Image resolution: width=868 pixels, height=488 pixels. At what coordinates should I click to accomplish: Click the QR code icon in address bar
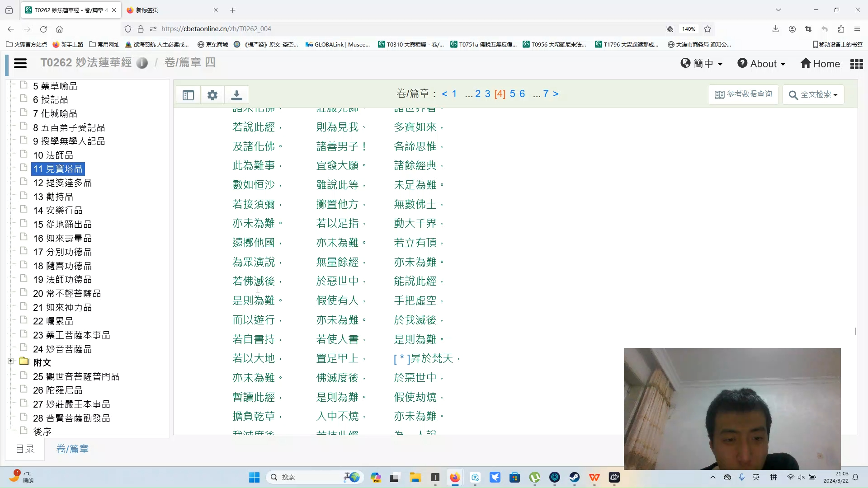click(670, 29)
